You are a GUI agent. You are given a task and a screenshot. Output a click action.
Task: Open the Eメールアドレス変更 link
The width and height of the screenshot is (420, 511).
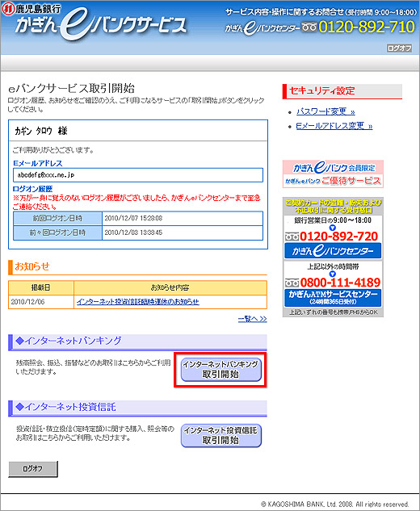point(334,126)
